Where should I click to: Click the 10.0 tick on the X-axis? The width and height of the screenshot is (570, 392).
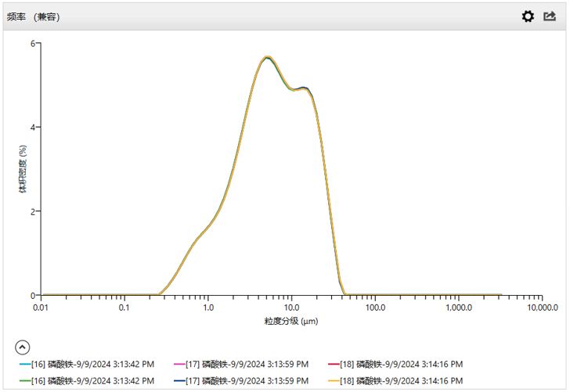291,308
